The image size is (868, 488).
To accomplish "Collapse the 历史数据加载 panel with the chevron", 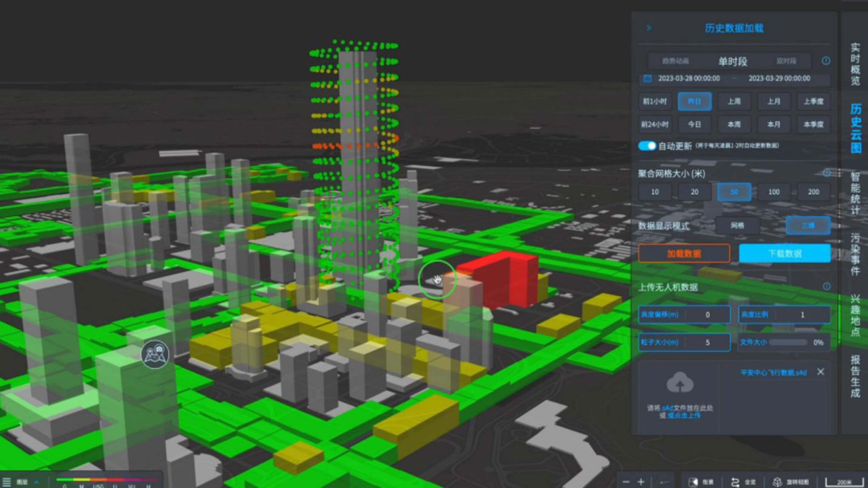I will 648,28.
